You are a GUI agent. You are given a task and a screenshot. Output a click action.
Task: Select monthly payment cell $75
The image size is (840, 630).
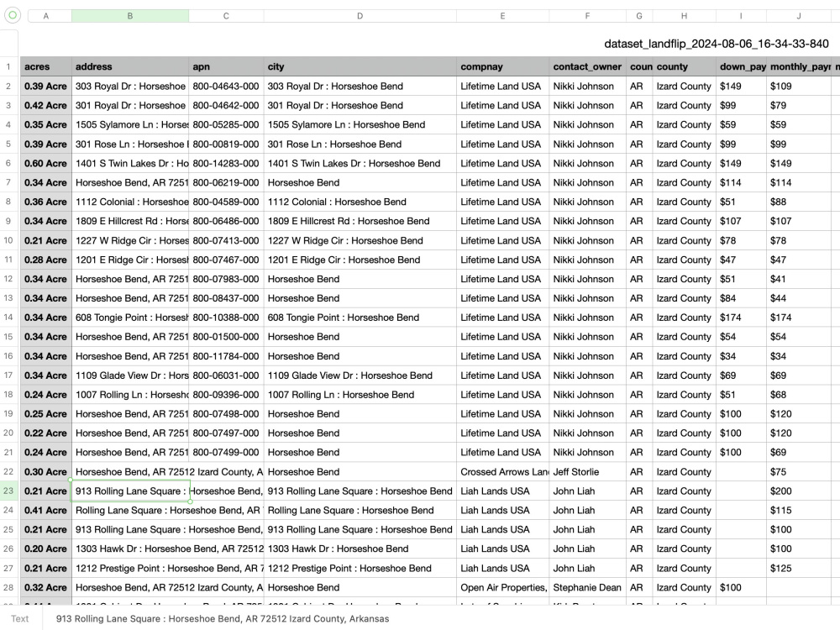click(799, 472)
